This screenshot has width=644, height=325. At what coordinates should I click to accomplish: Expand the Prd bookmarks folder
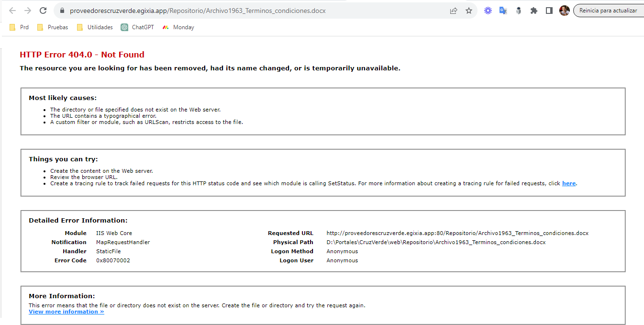click(x=20, y=27)
